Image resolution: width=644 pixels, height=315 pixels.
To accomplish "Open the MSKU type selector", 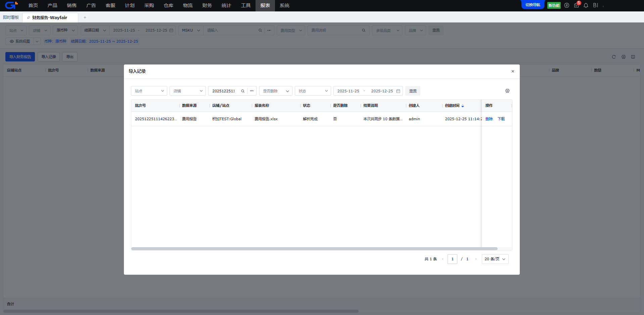I will [191, 31].
